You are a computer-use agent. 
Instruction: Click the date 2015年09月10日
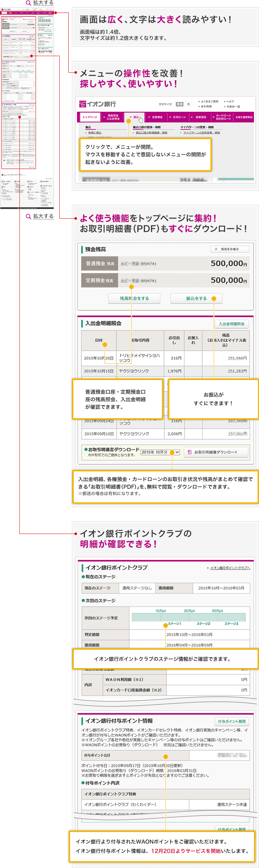point(99,434)
